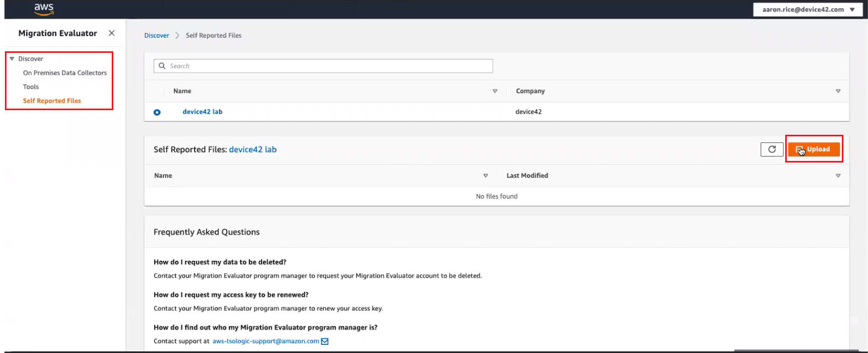The height and width of the screenshot is (353, 868).
Task: Select Self Reported Files in sidebar
Action: 52,101
